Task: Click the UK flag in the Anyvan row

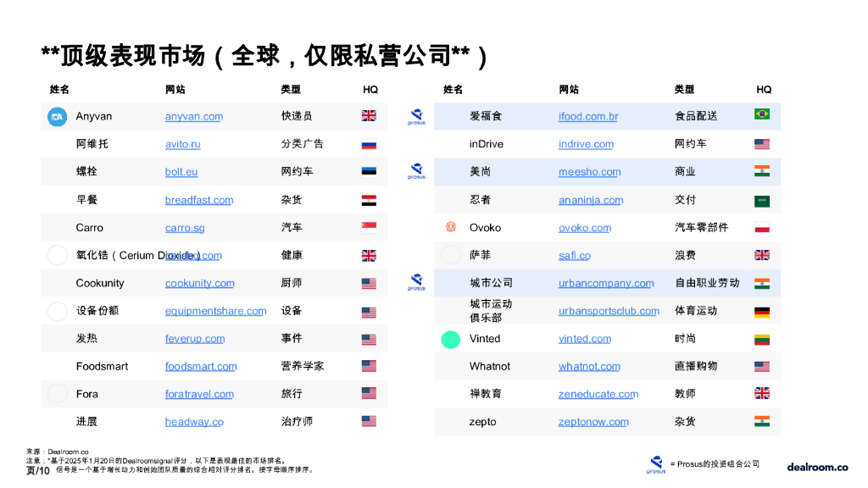Action: (368, 116)
